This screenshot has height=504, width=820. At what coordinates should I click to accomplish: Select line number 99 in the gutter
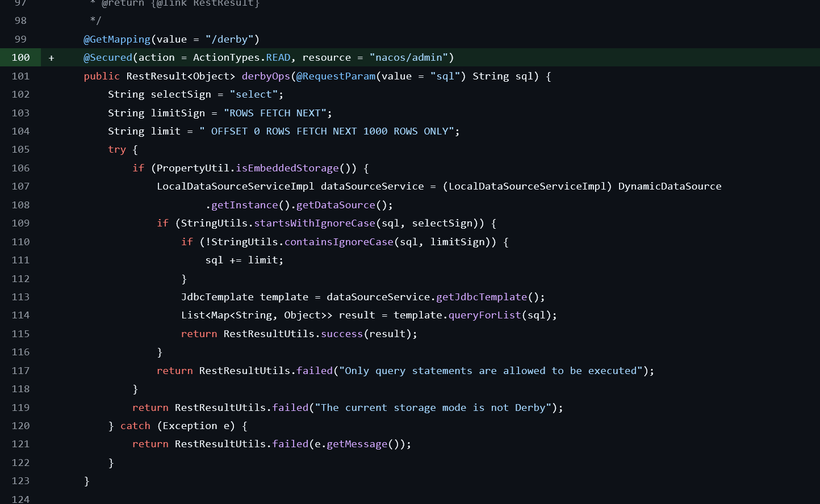pyautogui.click(x=20, y=39)
